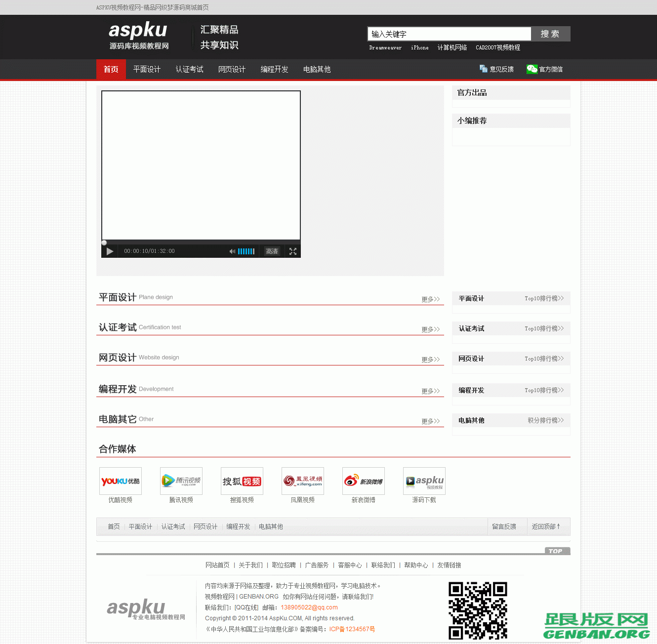Open the 认证考试 menu item

189,69
